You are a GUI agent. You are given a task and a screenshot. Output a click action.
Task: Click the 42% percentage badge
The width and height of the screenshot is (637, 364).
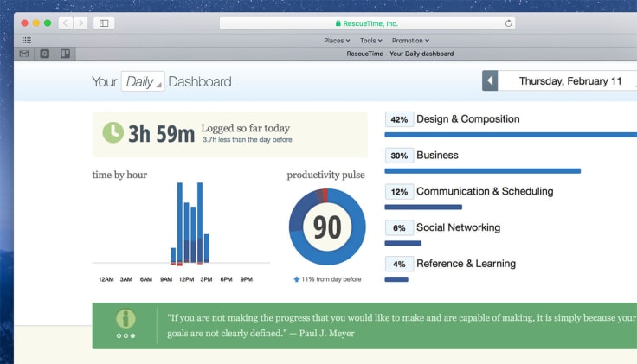coord(399,119)
